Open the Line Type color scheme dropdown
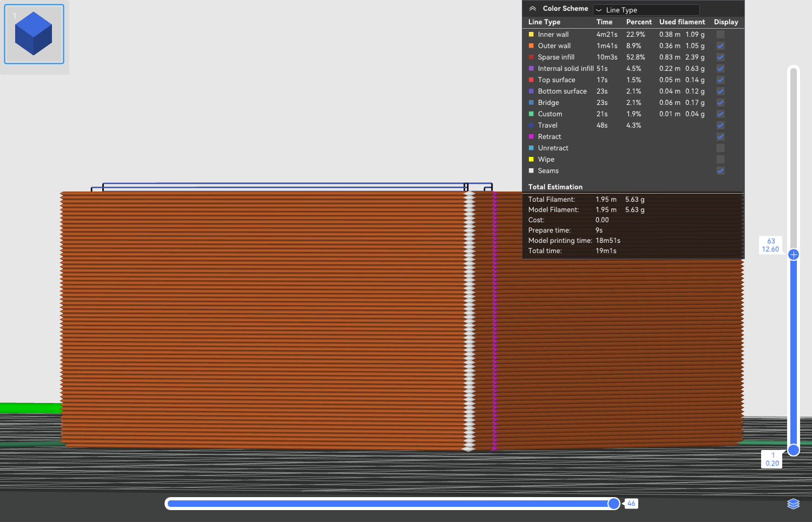Screen dimensions: 812x522 pos(646,10)
